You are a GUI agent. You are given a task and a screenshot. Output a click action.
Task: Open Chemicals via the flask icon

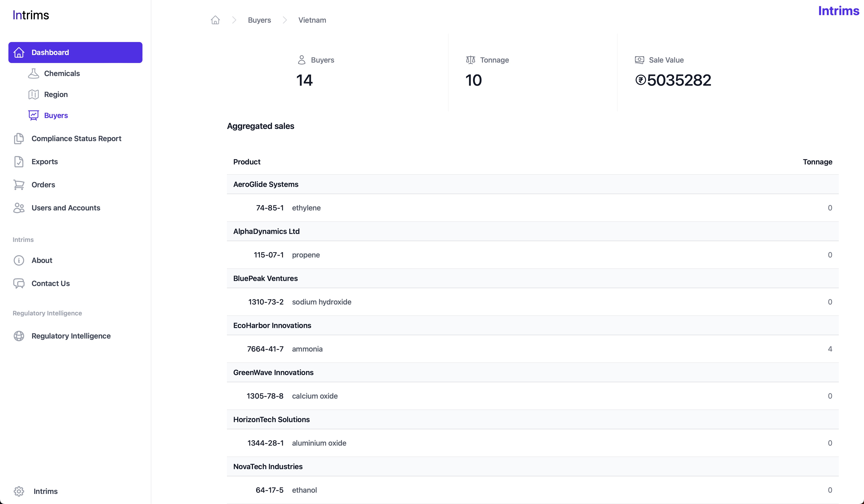click(33, 73)
